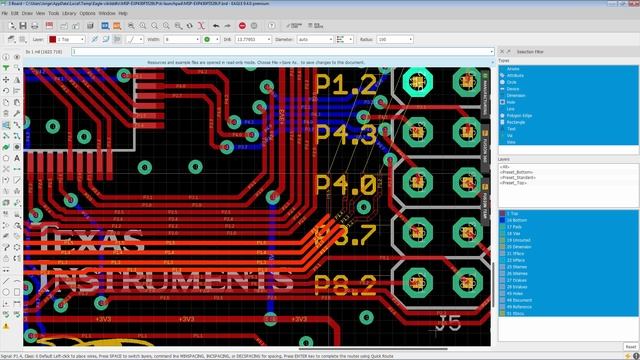Screen dimensions: 640x360
Task: Open the Library menu
Action: coord(69,13)
